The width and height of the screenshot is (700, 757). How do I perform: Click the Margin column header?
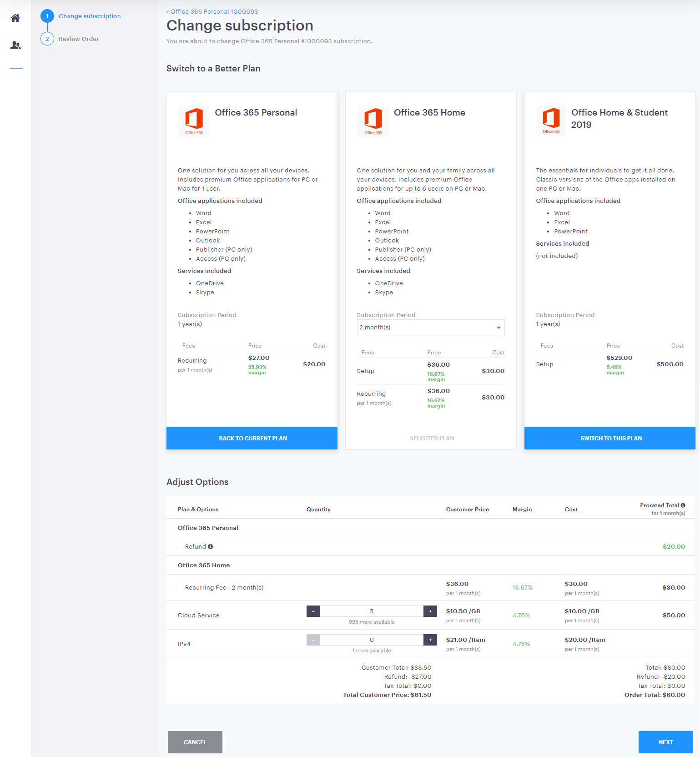(522, 509)
